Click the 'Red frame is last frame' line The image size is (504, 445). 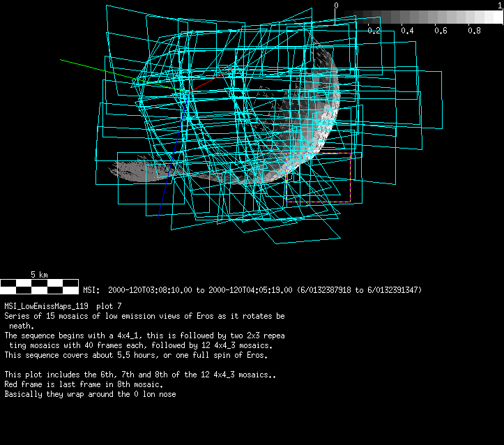[84, 384]
